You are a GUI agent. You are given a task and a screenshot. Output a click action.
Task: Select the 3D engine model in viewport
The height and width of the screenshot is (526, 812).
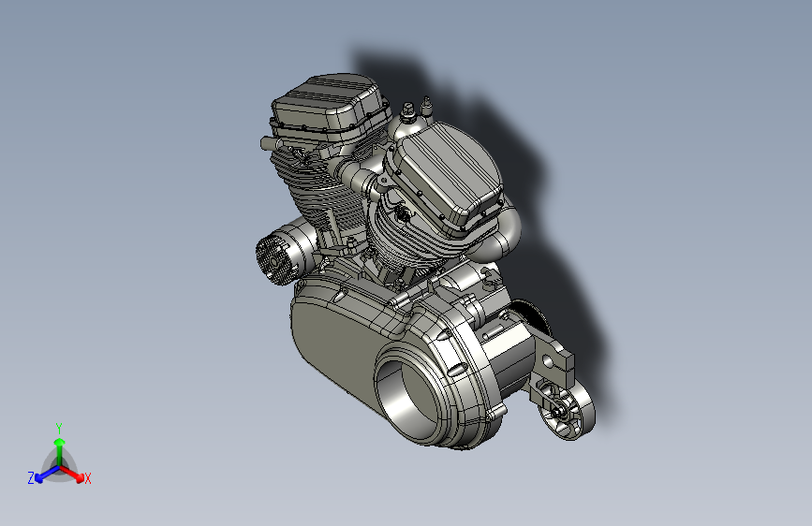424,264
